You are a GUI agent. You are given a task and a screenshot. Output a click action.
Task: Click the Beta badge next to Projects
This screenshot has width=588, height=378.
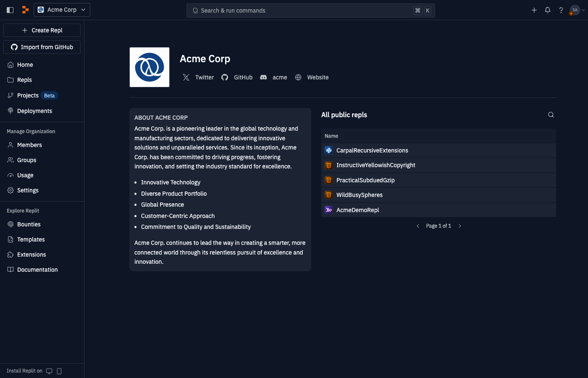tap(50, 96)
